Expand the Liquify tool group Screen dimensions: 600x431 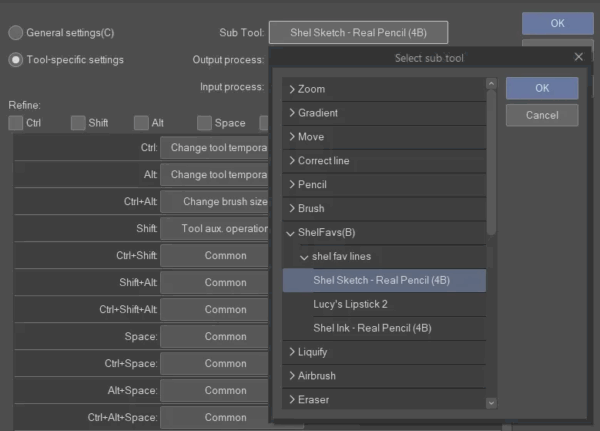[292, 352]
